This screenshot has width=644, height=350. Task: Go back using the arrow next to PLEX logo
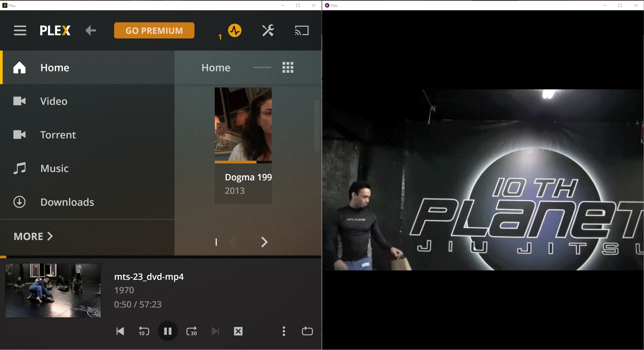click(90, 30)
